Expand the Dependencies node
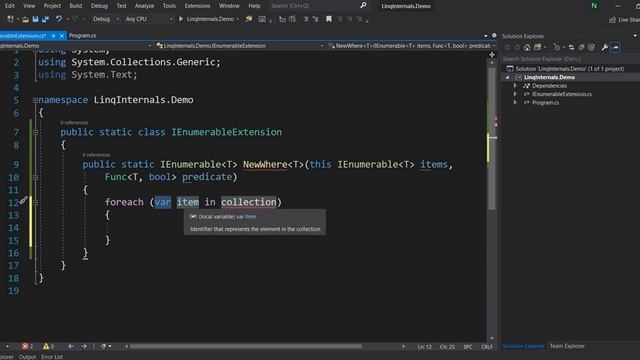640x360 pixels. 515,86
